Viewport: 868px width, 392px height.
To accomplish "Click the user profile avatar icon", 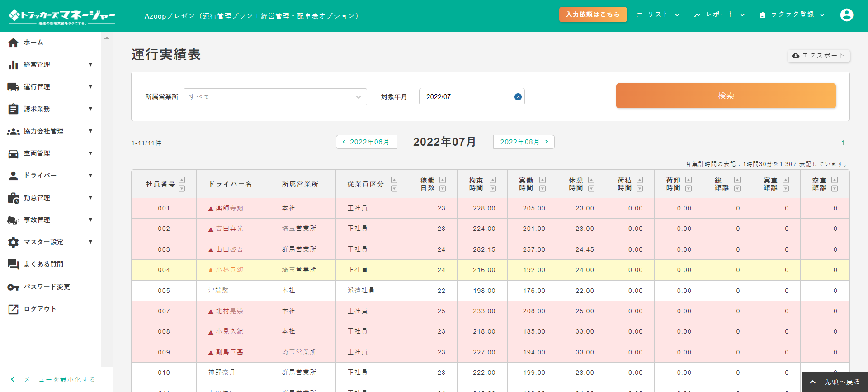I will tap(846, 15).
